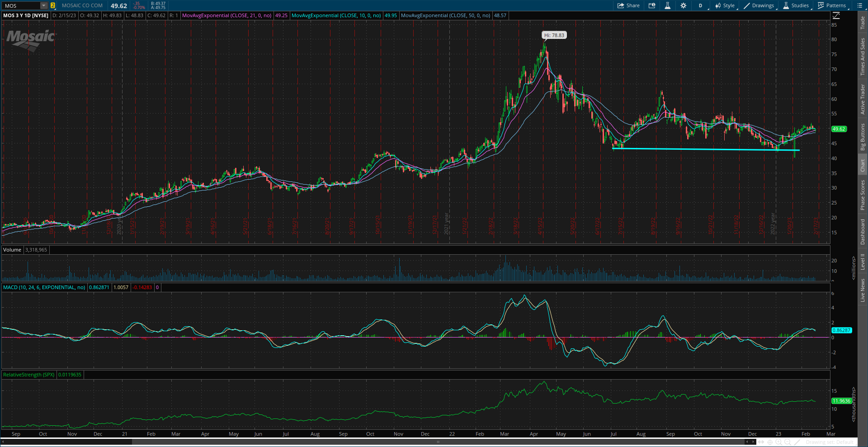868x447 pixels.
Task: Open the product depth/alerts icon beside Share
Action: [x=652, y=5]
